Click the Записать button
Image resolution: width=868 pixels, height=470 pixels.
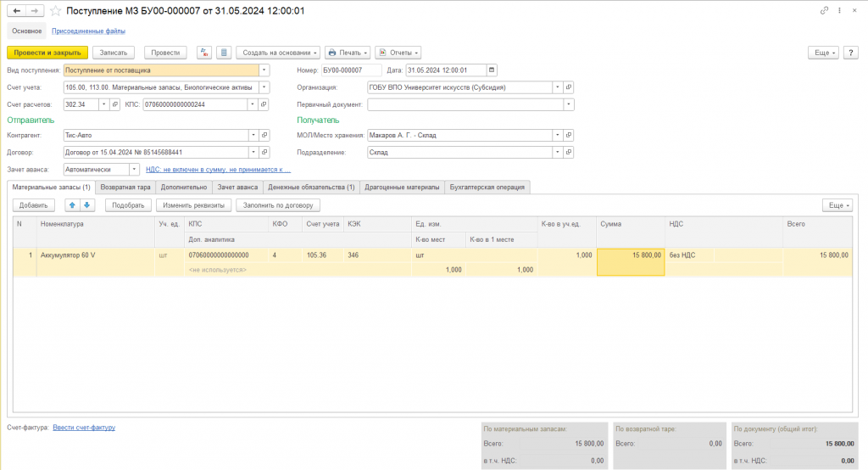114,53
